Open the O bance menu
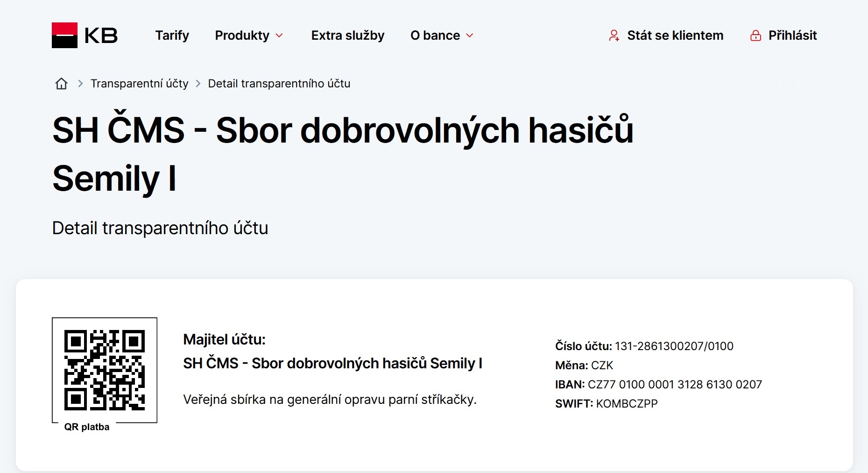868x473 pixels. coord(435,36)
